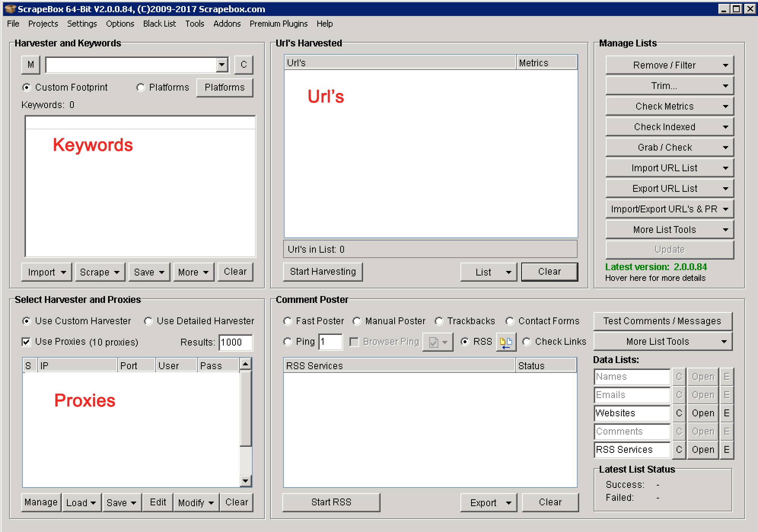
Task: Click Open button for Websites list
Action: coord(703,413)
